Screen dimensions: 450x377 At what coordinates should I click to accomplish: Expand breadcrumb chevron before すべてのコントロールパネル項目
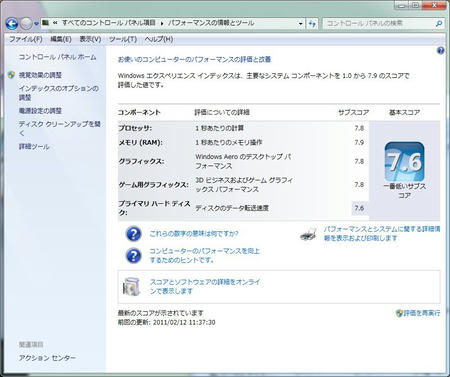pyautogui.click(x=55, y=23)
